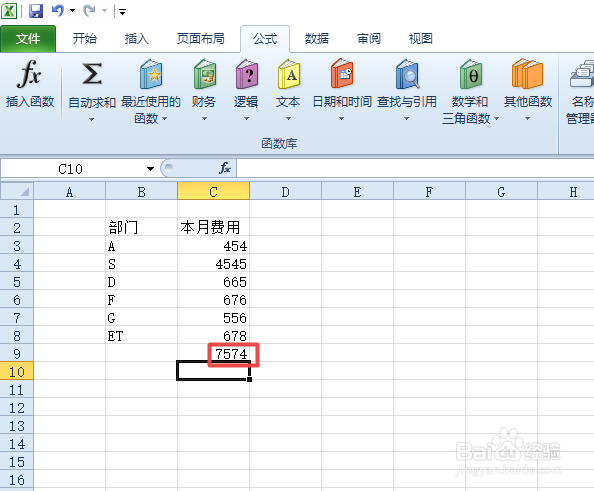Click cell containing 本月费用

pyautogui.click(x=213, y=228)
